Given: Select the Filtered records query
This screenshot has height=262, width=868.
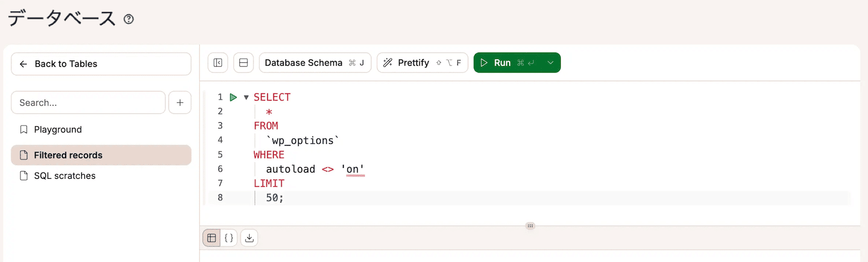Looking at the screenshot, I should click(68, 155).
